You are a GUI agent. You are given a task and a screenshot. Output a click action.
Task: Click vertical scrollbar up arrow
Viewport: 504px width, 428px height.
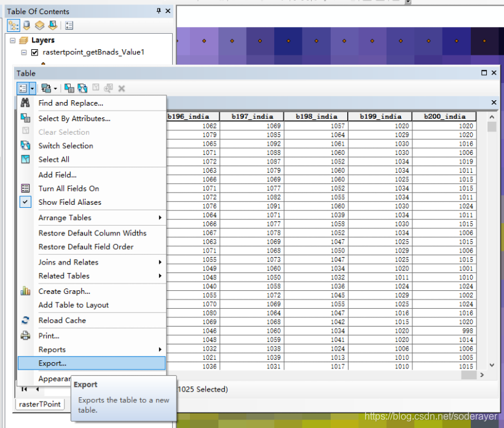tap(492, 117)
